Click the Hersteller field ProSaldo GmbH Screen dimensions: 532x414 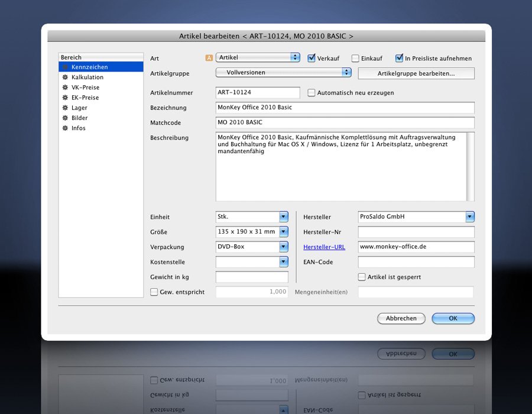(x=412, y=216)
